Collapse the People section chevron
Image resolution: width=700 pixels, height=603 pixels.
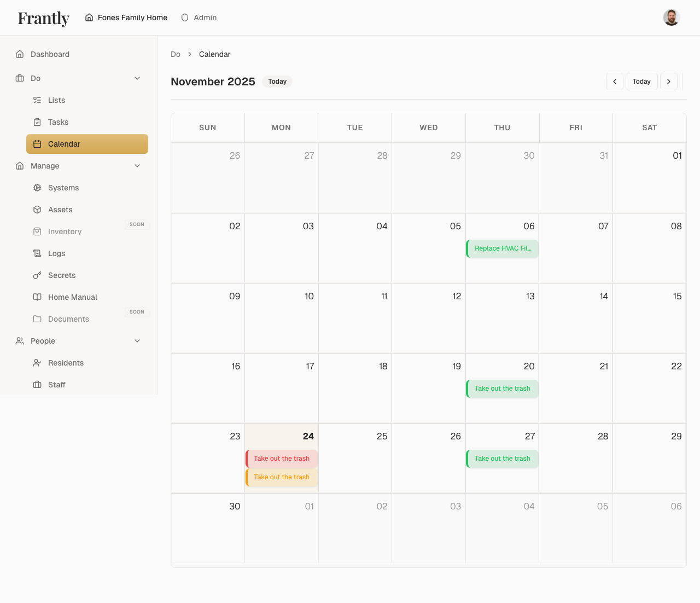point(137,341)
